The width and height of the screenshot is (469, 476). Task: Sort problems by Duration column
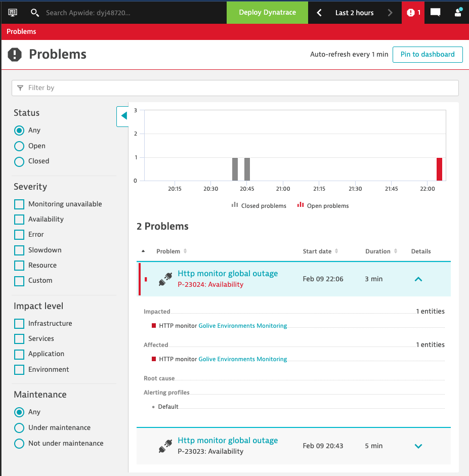[381, 251]
